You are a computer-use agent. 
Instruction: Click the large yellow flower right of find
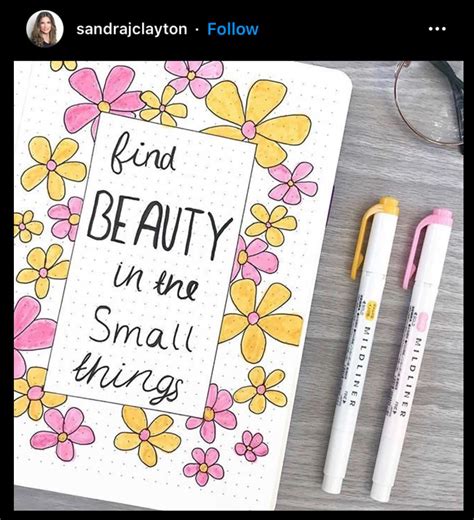[257, 123]
